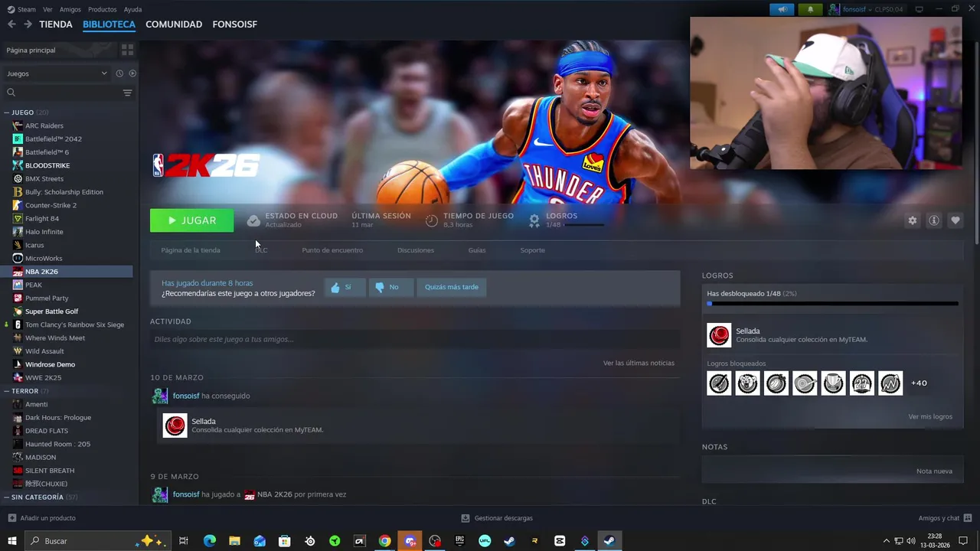Screen dimensions: 980x551
Task: Open the library filter options icon
Action: coord(127,93)
